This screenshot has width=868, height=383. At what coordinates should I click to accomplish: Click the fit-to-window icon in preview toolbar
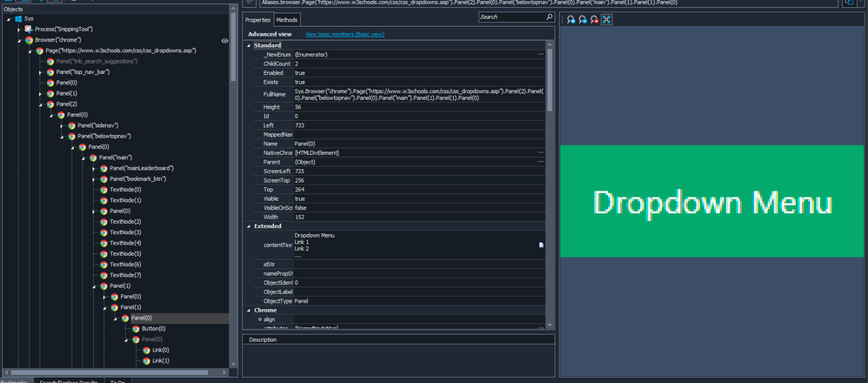click(x=606, y=19)
